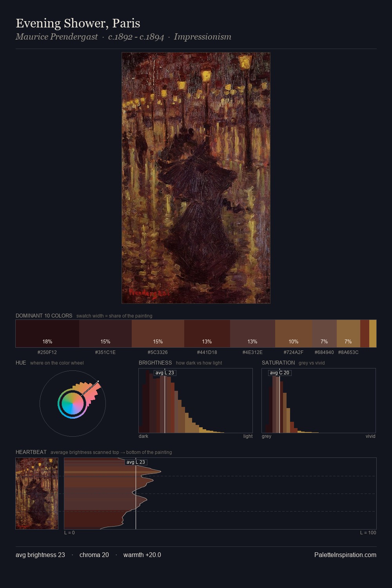Click hex label '#8A653C'
This screenshot has width=392, height=588.
[x=348, y=352]
